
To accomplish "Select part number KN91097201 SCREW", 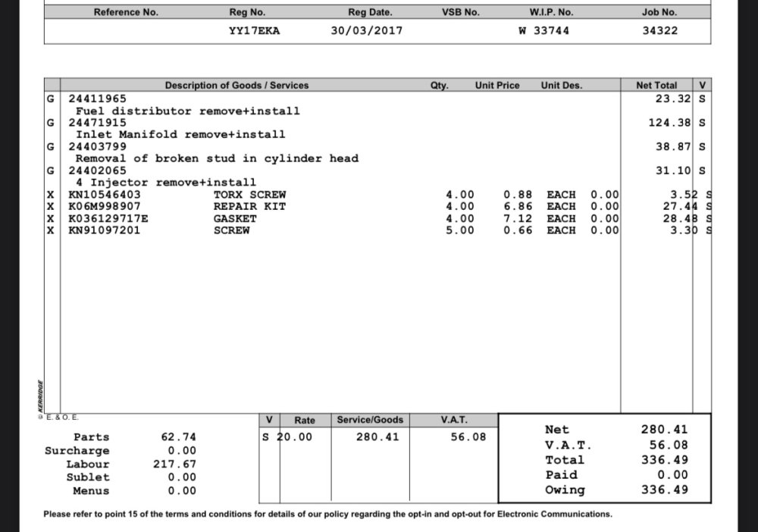I will (x=159, y=230).
